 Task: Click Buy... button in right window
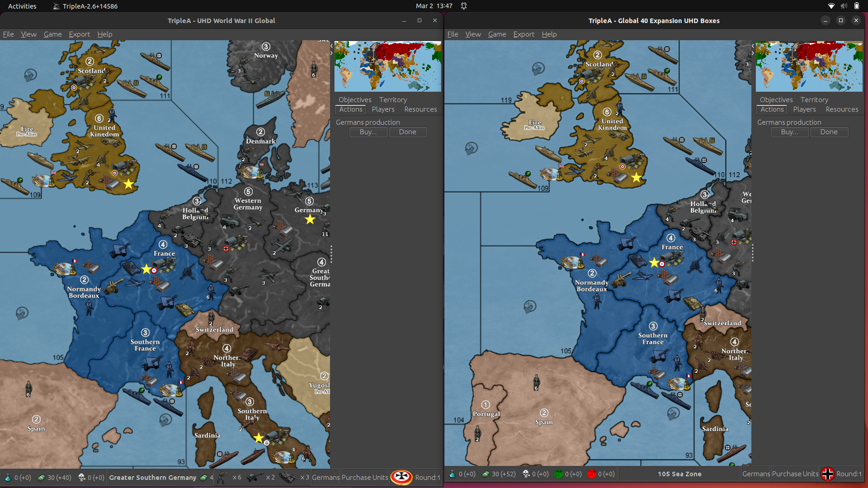point(790,132)
